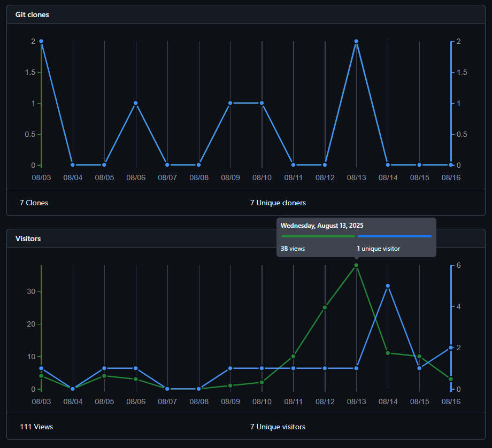
Task: Click the tooltip date Wednesday, August 13, 2025
Action: click(322, 226)
